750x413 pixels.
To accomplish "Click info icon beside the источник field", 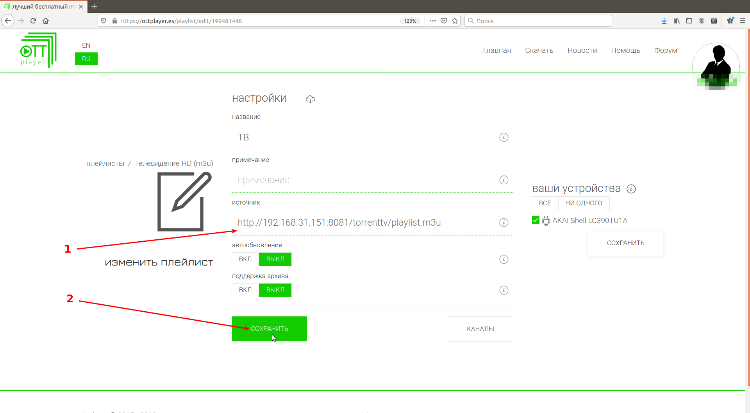I will [503, 222].
